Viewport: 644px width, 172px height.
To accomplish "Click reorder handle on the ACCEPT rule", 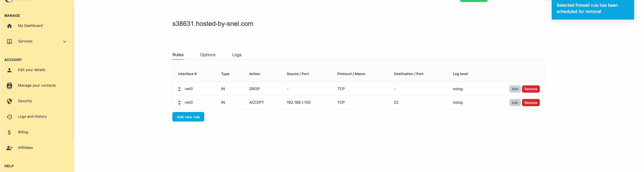I will pos(179,103).
